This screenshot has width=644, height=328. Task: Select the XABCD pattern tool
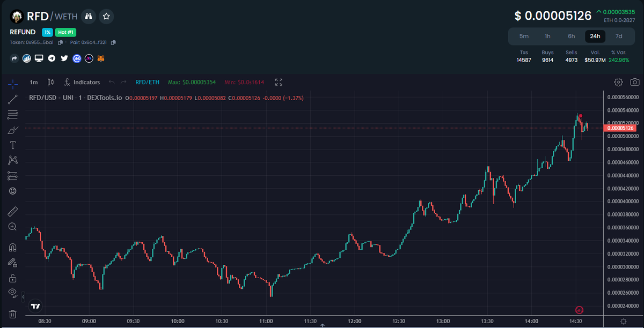tap(13, 160)
